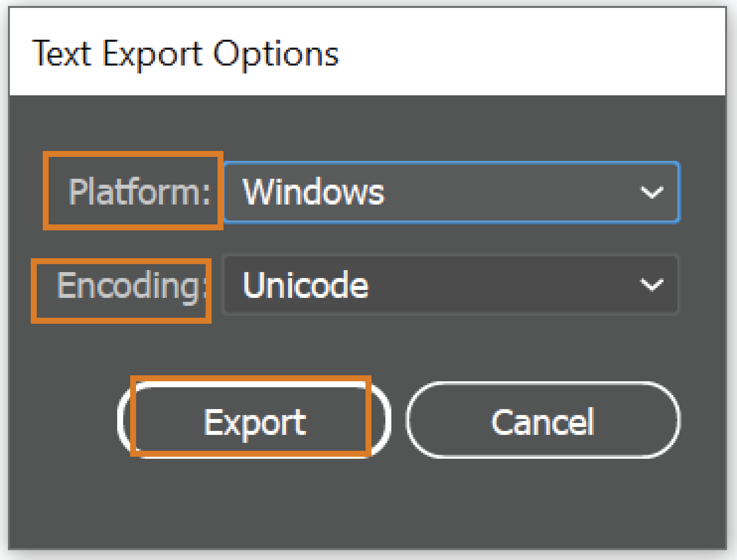The height and width of the screenshot is (560, 737).
Task: Click blank space in Encoding box after Unicode
Action: coord(497,285)
